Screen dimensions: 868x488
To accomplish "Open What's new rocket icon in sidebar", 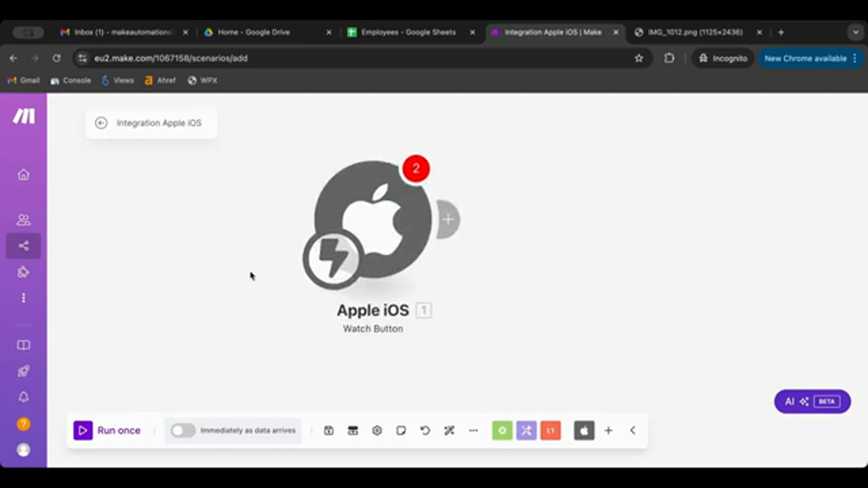I will (24, 371).
